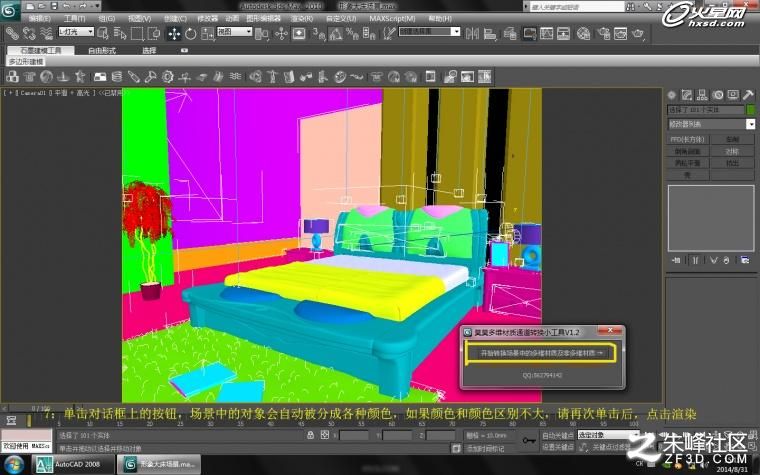
Task: Click Use Pivot Point Center icon
Action: pos(262,33)
